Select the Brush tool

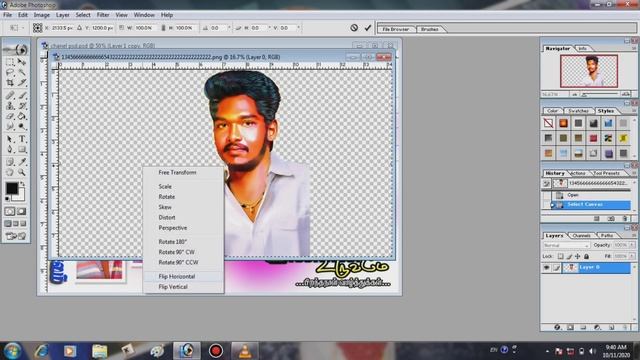[22, 96]
